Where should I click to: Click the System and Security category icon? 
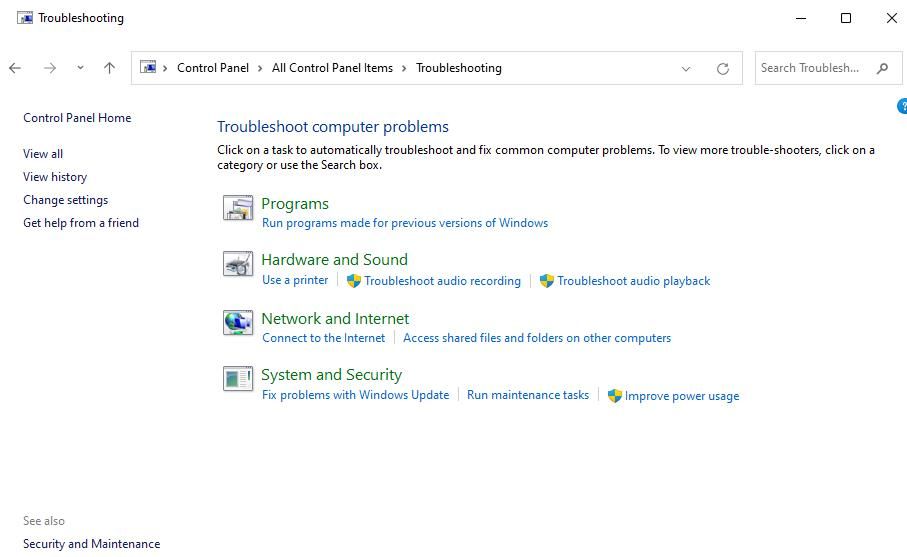point(238,379)
